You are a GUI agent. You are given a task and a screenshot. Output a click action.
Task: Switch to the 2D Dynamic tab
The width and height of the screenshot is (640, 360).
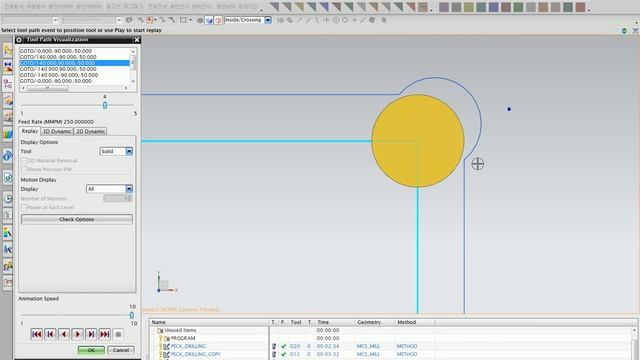(91, 131)
